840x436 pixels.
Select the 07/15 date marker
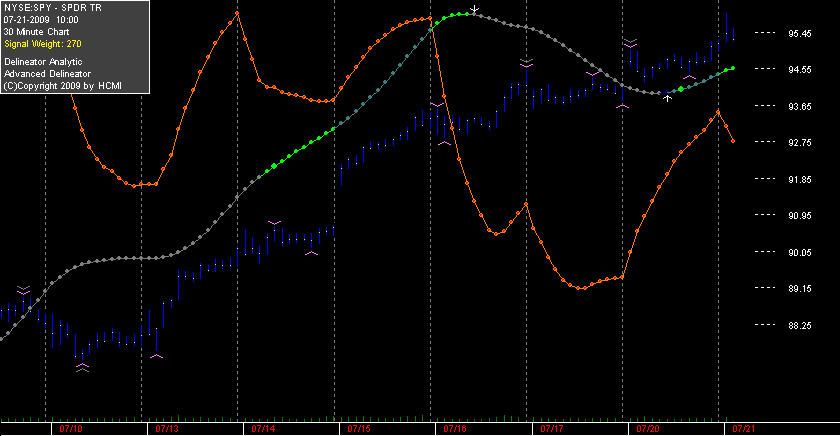[358, 429]
